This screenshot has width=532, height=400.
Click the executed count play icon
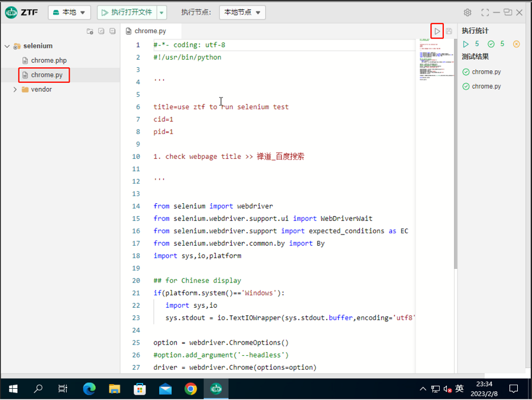[466, 44]
